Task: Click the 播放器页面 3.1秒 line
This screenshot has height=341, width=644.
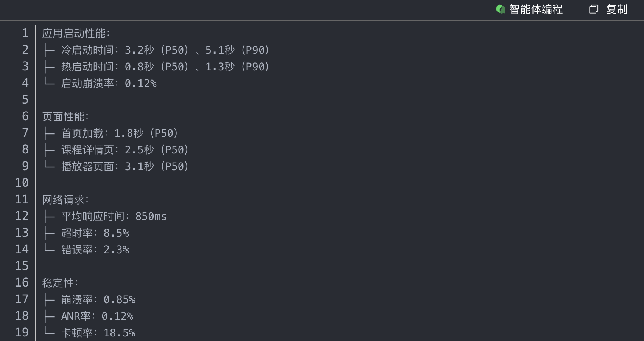Action: point(124,166)
